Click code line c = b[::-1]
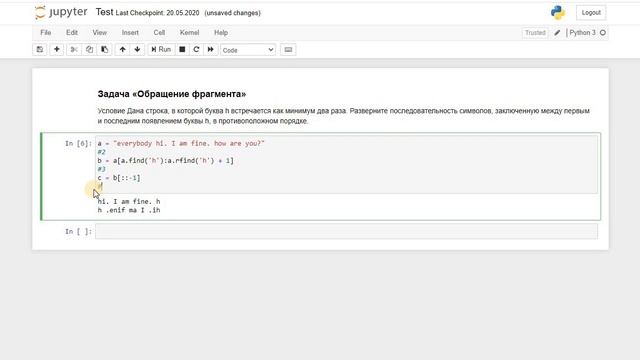The image size is (640, 360). coord(119,178)
